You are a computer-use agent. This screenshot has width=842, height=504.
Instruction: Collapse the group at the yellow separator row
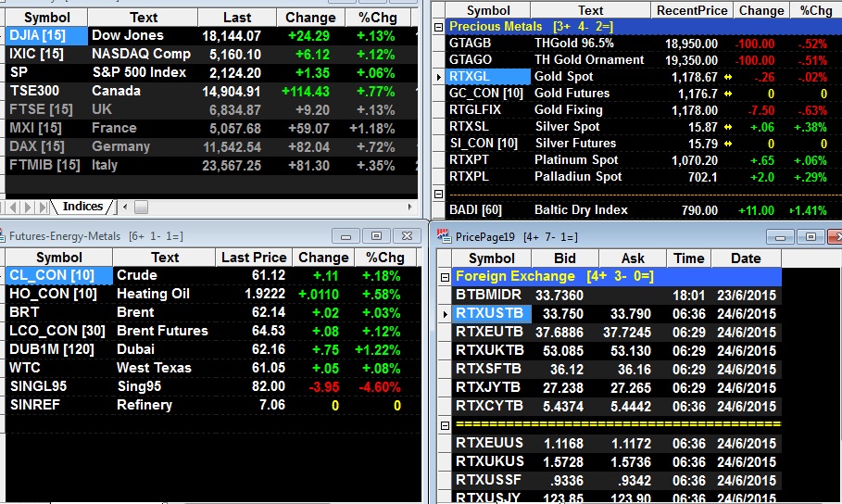click(445, 425)
